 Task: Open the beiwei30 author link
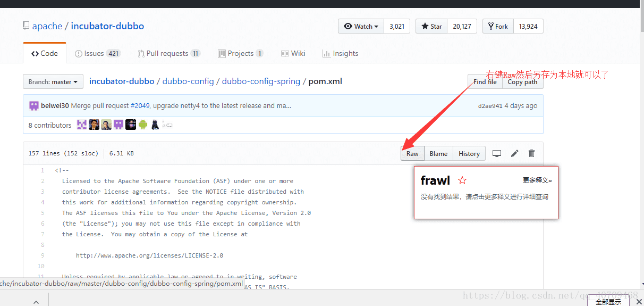tap(55, 105)
